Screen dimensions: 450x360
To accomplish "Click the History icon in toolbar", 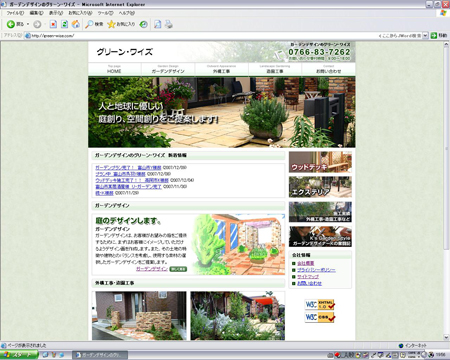I will tap(144, 24).
